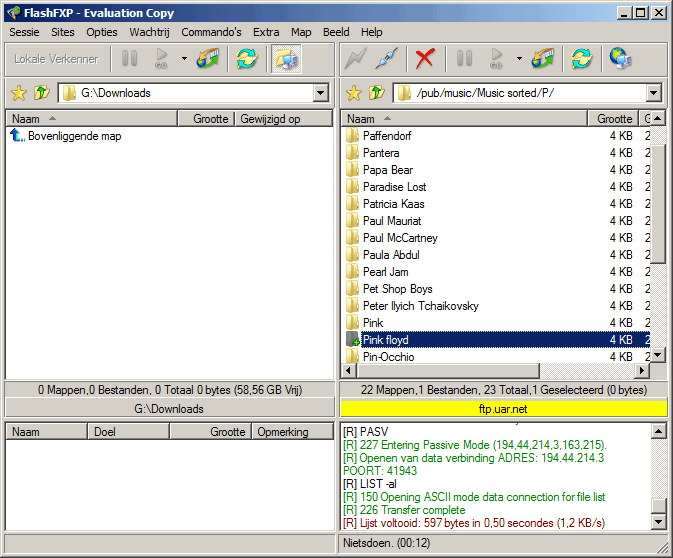Click the queue Opmerking column header
The image size is (673, 558).
[x=292, y=431]
